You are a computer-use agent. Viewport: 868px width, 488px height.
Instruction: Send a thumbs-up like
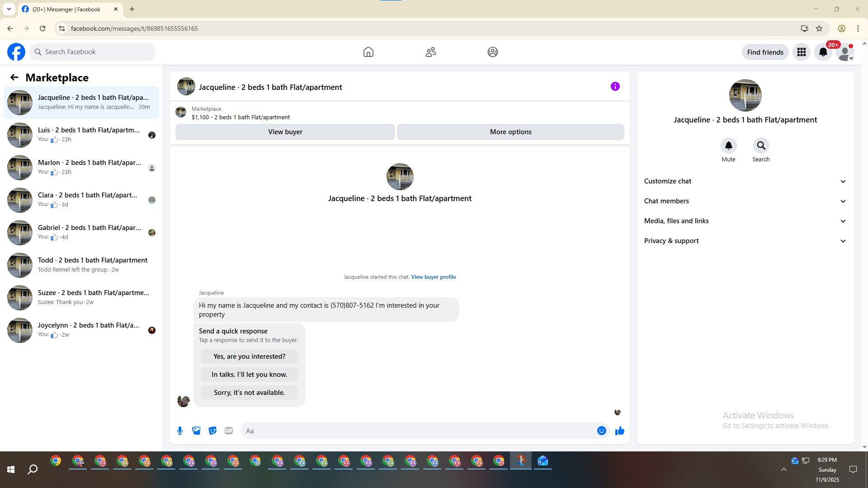[620, 431]
